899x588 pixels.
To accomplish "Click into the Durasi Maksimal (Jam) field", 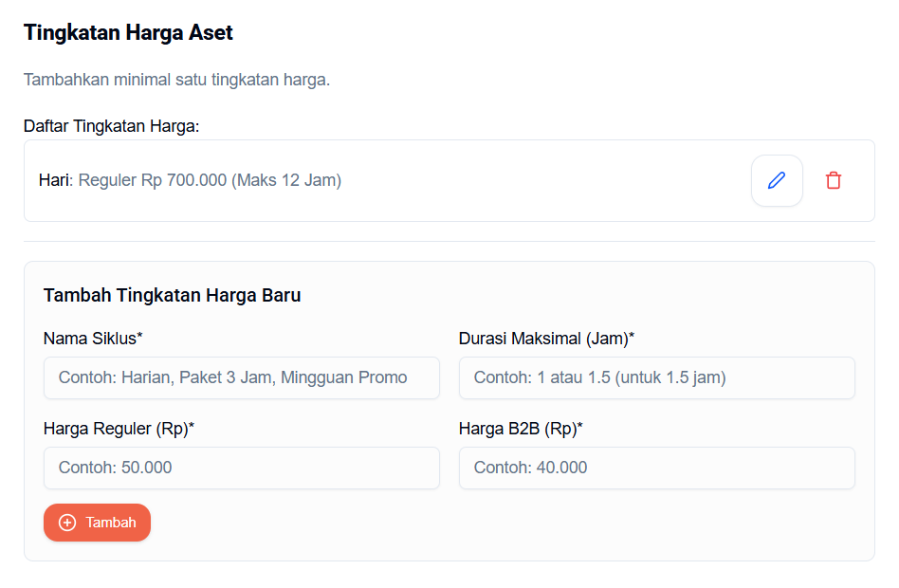I will coord(656,377).
